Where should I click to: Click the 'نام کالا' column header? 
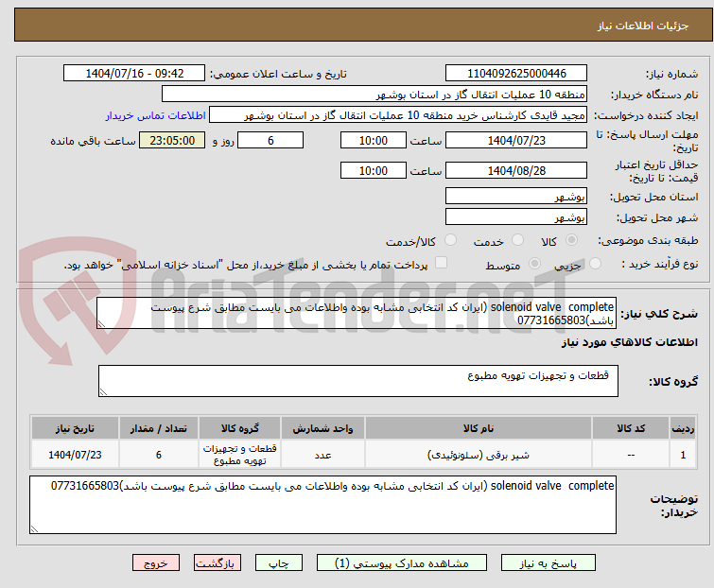471,428
